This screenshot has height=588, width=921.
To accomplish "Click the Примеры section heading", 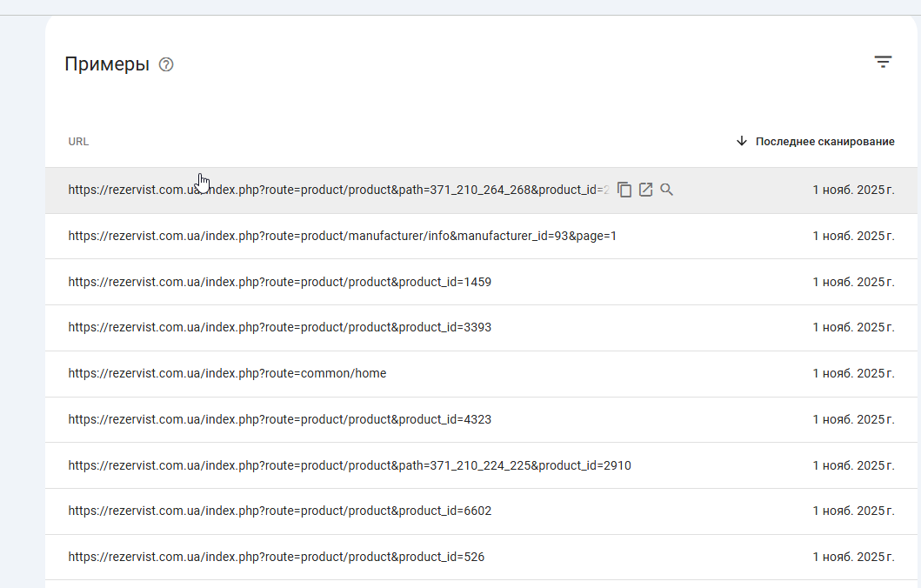I will coord(107,64).
